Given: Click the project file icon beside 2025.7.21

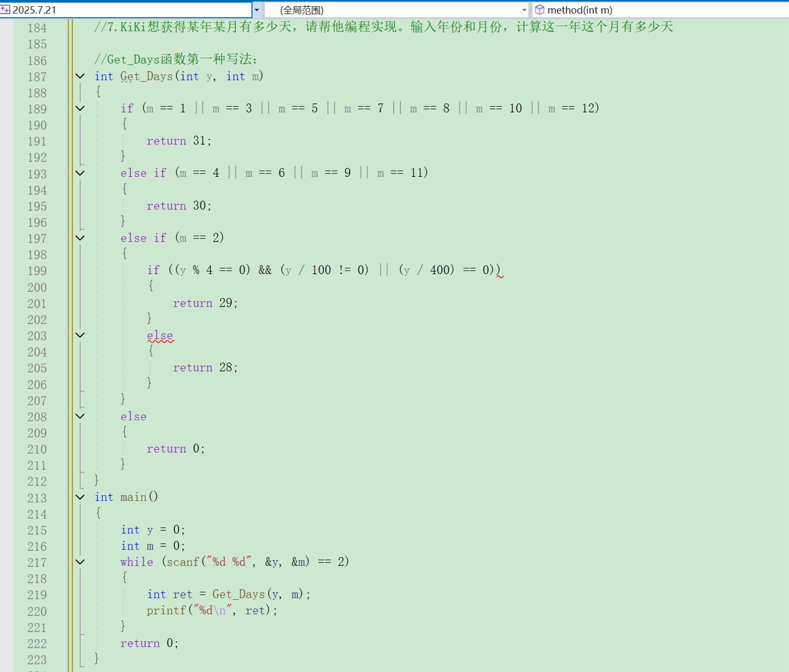Looking at the screenshot, I should click(5, 10).
